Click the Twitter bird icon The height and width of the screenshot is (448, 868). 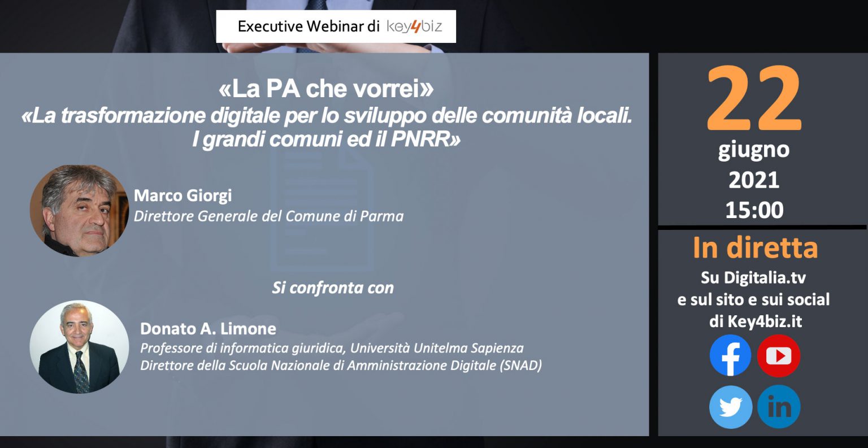[x=731, y=407]
